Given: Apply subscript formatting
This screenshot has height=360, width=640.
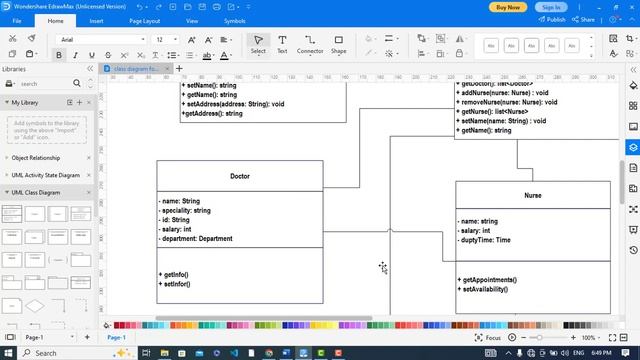Looking at the screenshot, I should 141,55.
